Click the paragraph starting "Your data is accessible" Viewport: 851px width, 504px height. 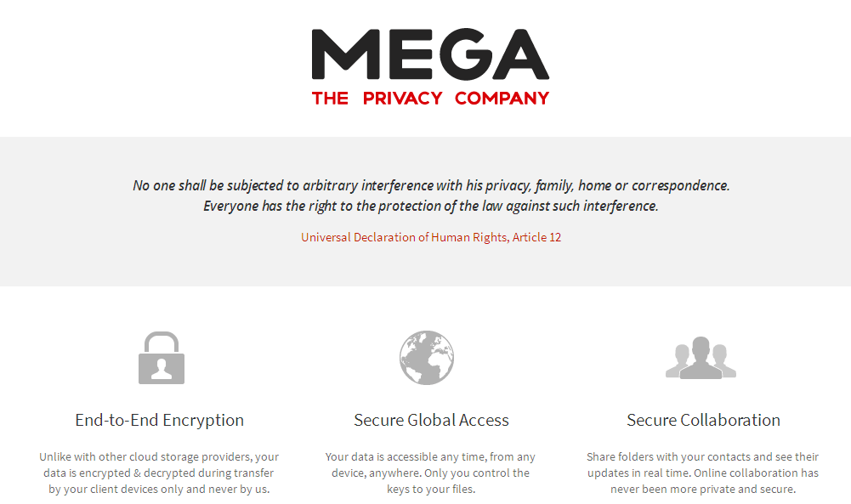pyautogui.click(x=431, y=473)
